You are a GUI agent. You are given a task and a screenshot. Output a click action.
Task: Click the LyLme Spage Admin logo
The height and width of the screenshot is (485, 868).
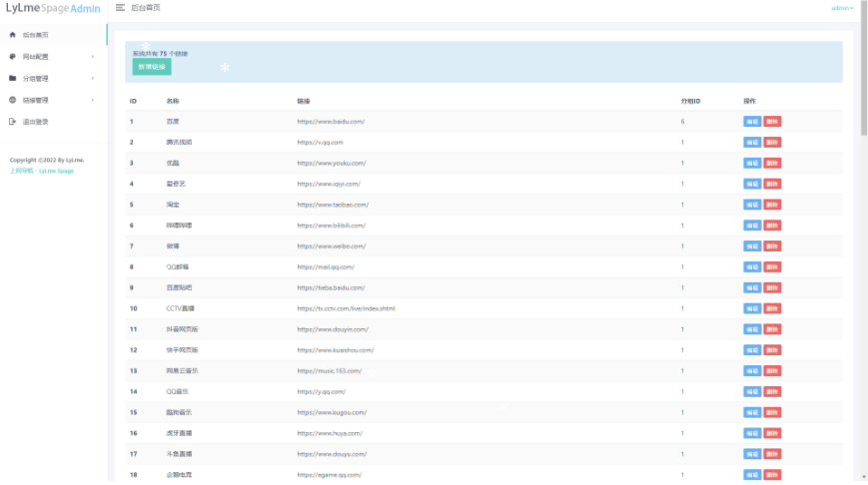53,8
